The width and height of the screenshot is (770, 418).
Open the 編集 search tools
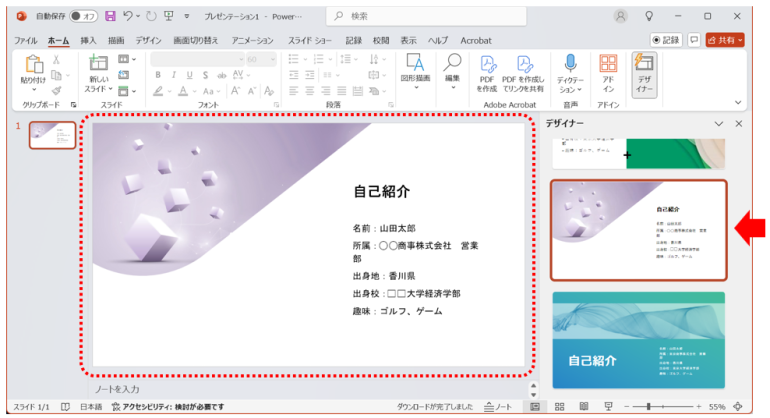pyautogui.click(x=452, y=72)
